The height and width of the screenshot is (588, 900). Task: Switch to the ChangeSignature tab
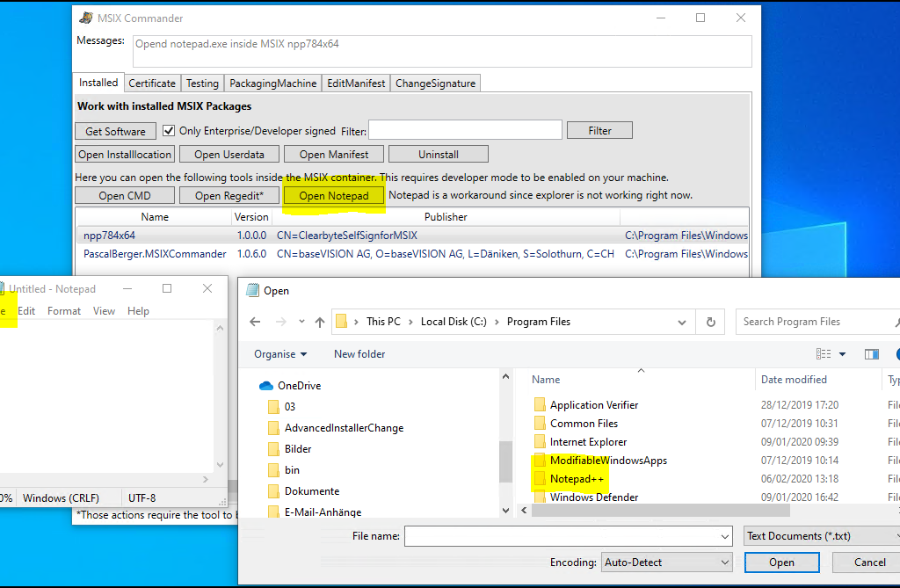[x=435, y=83]
